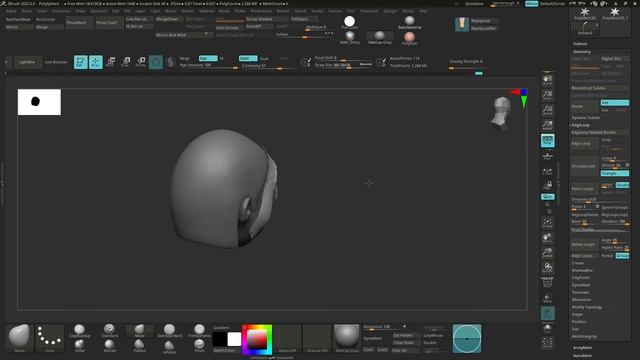Expand the Subtool section

[580, 44]
